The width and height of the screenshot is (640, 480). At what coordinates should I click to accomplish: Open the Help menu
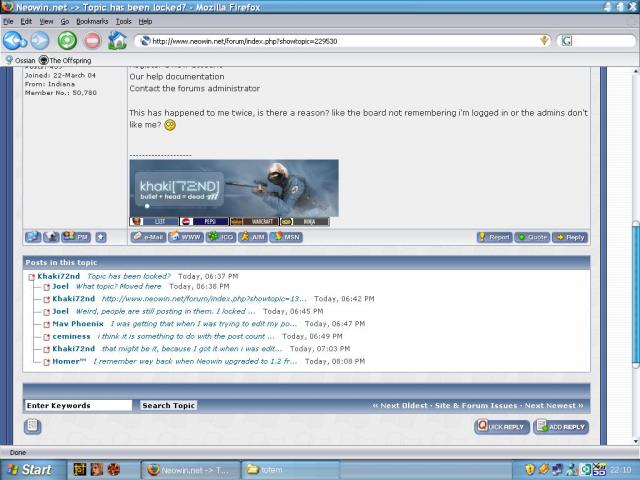click(145, 21)
